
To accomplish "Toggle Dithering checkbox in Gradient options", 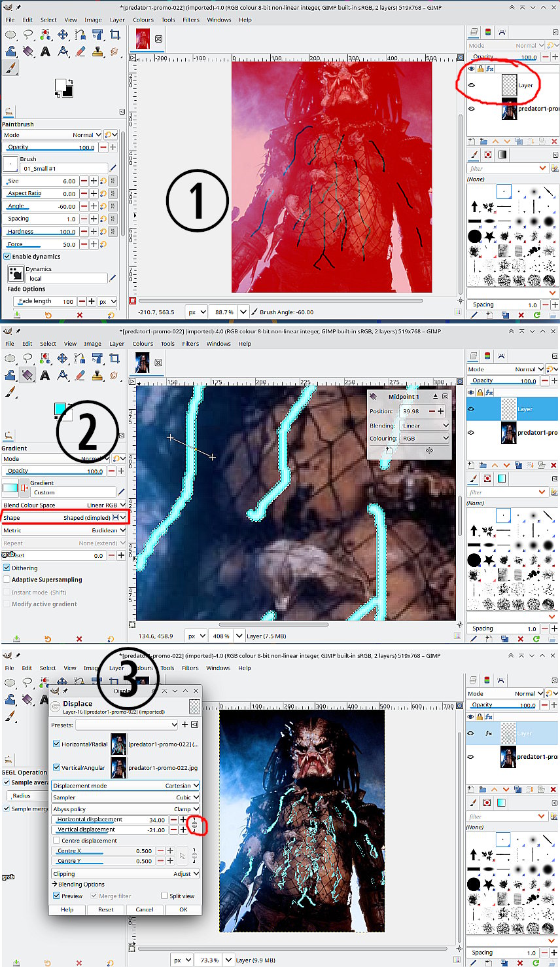I will pyautogui.click(x=7, y=568).
